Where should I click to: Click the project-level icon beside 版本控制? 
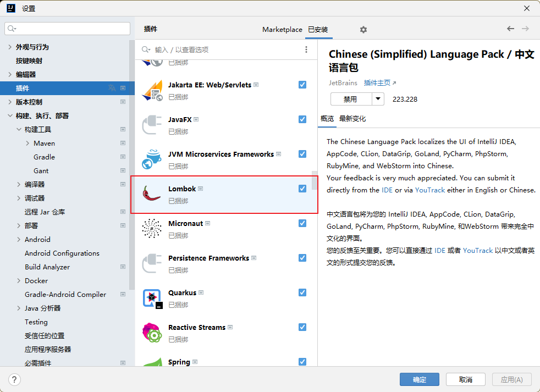[123, 102]
